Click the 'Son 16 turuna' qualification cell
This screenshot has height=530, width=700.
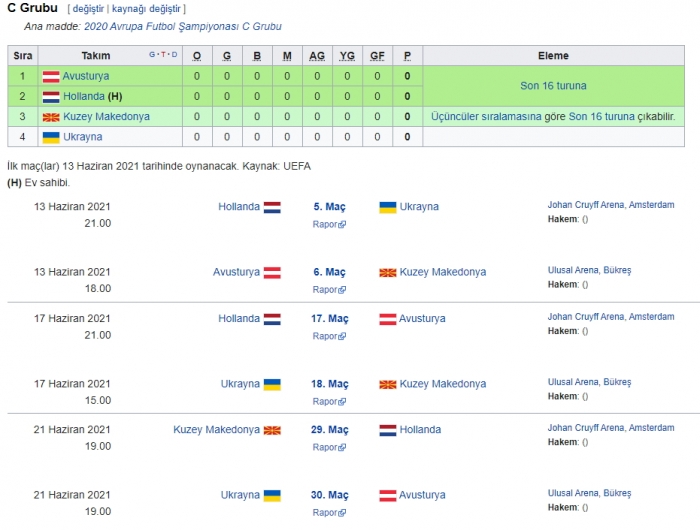point(553,86)
